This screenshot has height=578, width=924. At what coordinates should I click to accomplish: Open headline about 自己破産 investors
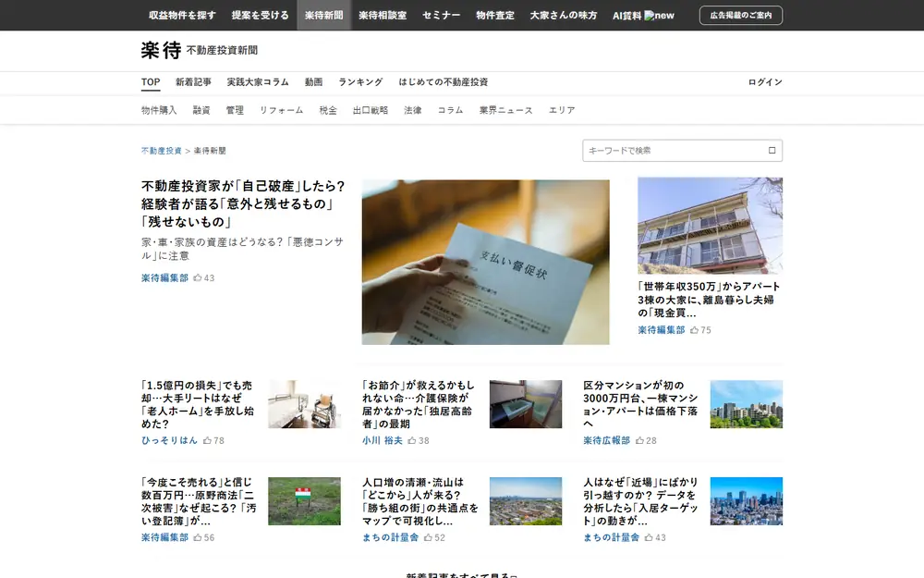[x=243, y=204]
